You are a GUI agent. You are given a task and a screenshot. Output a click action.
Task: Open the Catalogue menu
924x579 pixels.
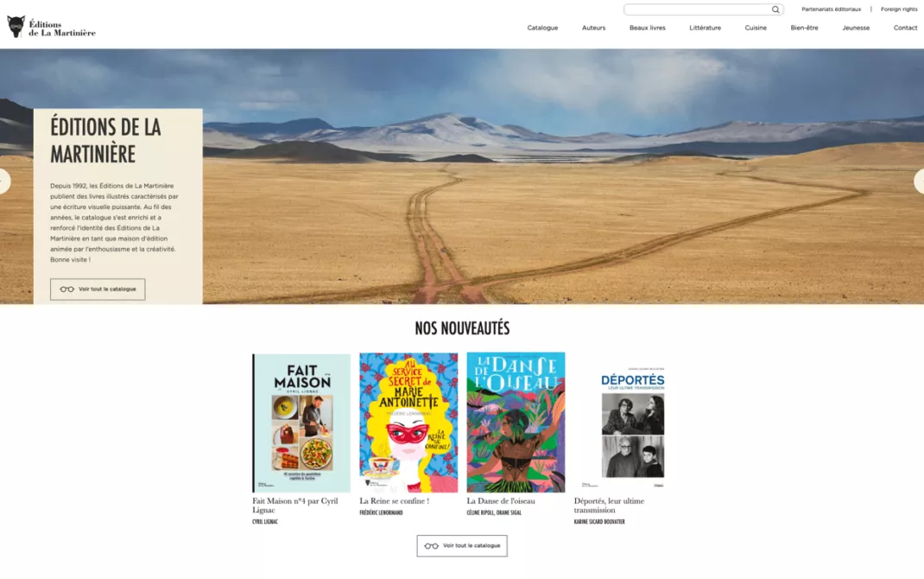click(542, 28)
